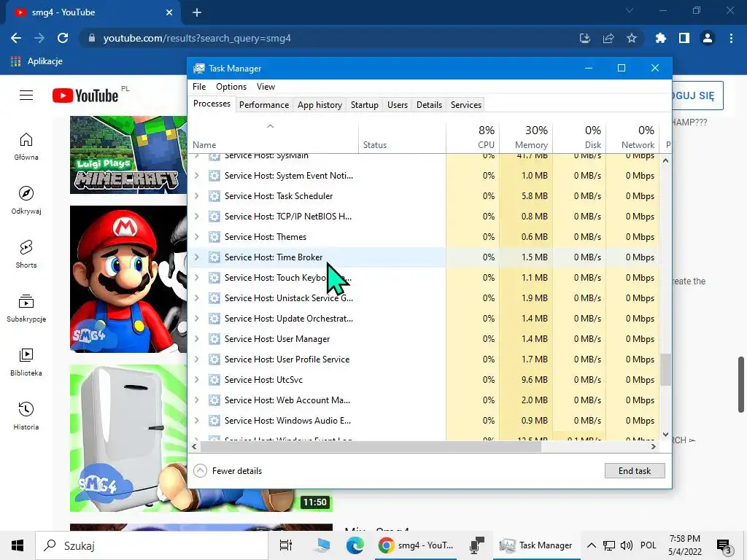Go to Główna home in YouTube sidebar
This screenshot has height=560, width=747.
26,147
